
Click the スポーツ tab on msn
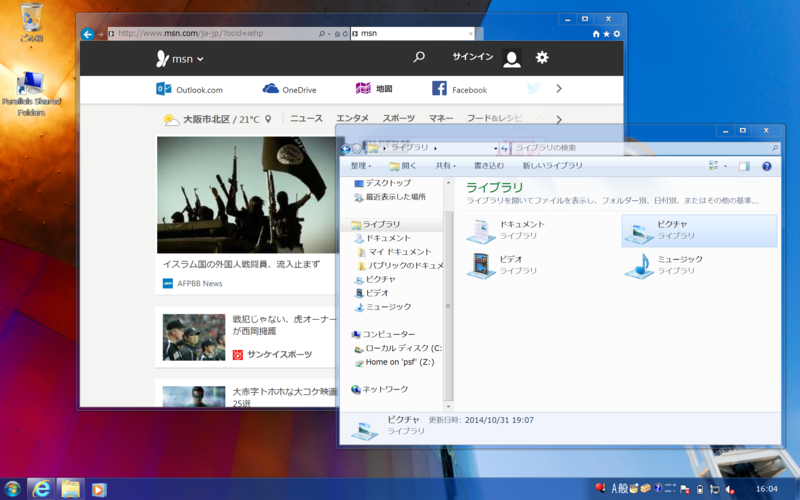click(398, 118)
